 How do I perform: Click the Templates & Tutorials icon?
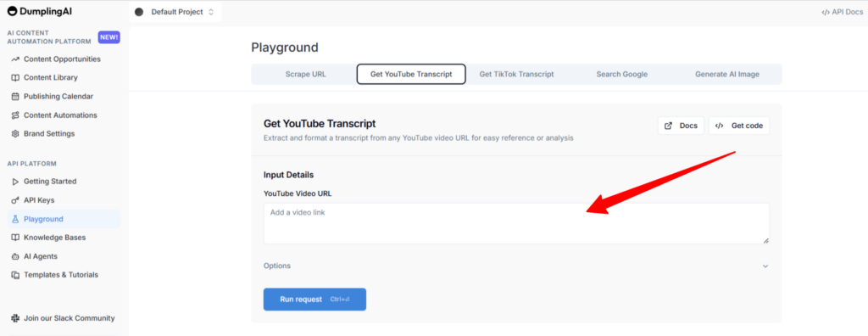coord(15,275)
